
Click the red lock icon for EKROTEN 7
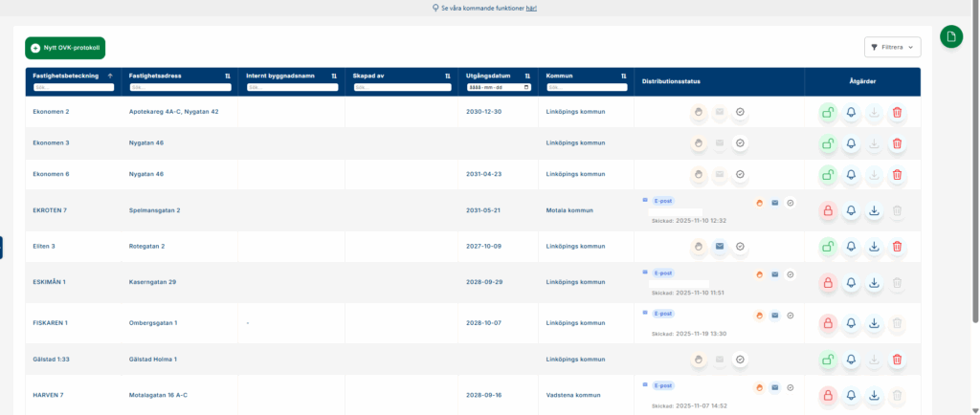click(827, 210)
